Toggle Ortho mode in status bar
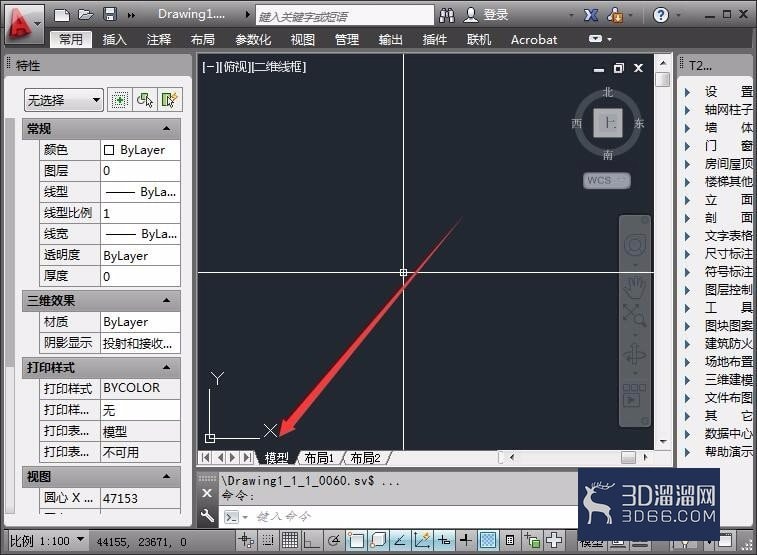 [311, 540]
